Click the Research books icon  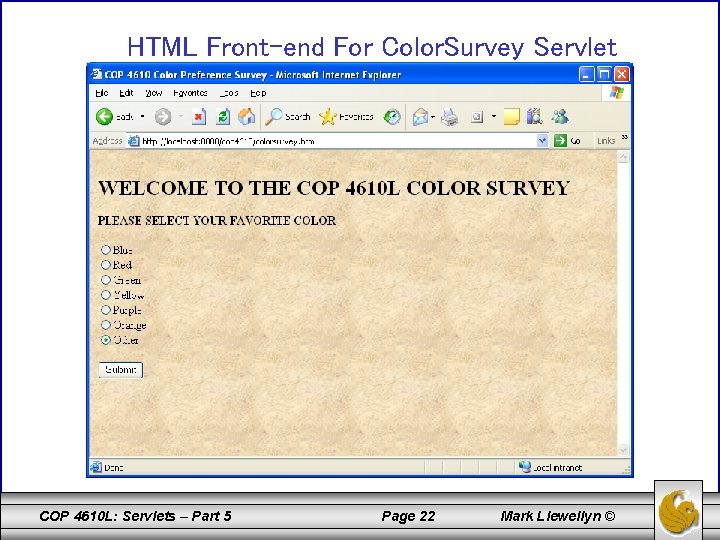[534, 117]
